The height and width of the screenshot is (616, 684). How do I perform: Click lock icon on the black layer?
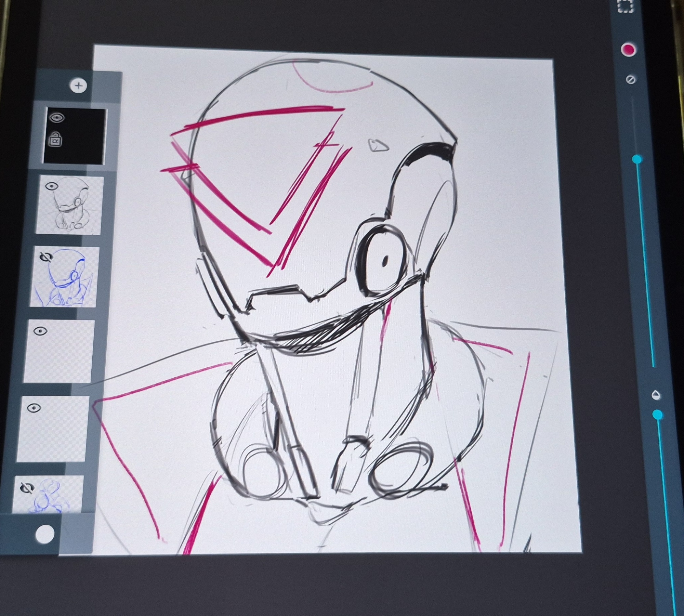(55, 140)
